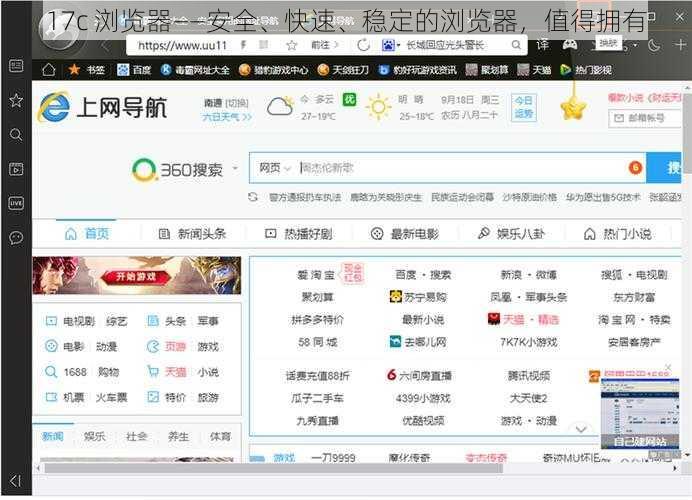Screen dimensions: 692x500
Task: Open the gamepad games icon in toolbar
Action: pos(570,44)
